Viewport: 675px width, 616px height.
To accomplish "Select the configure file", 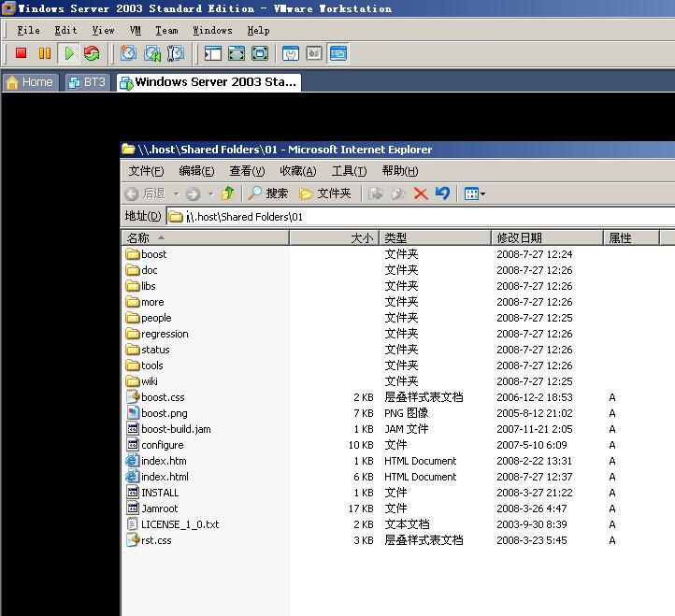I will point(155,445).
